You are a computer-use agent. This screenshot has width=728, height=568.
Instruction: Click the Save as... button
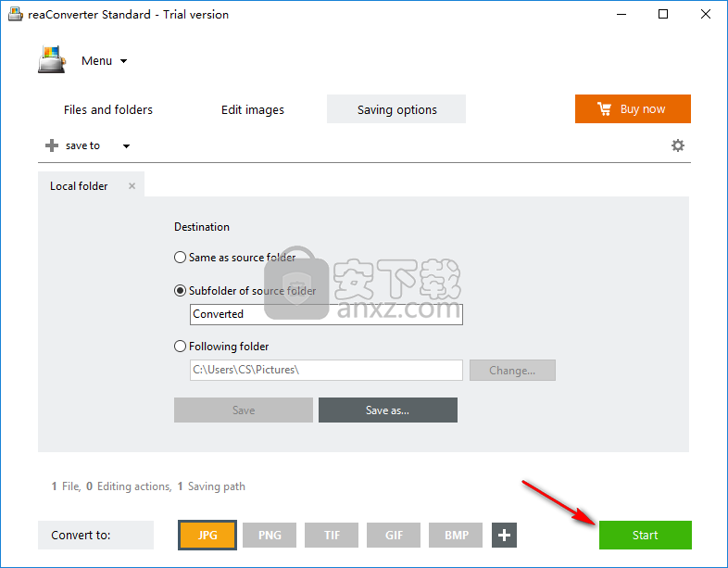click(x=388, y=410)
